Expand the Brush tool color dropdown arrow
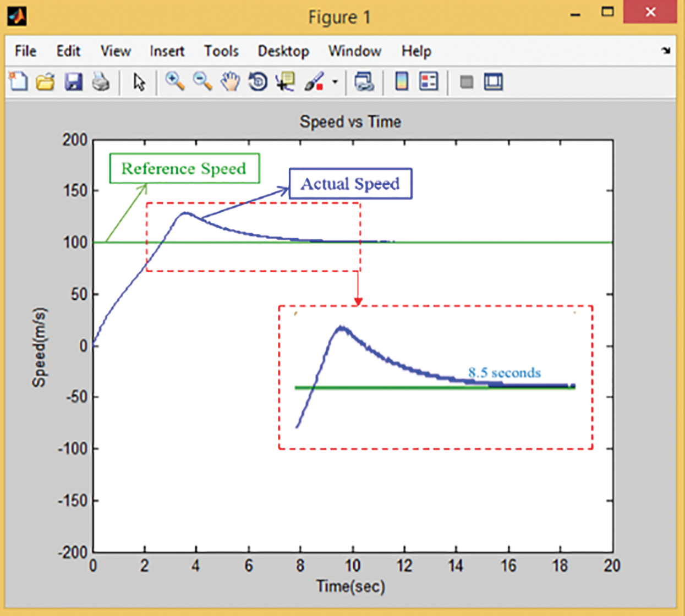 (335, 82)
